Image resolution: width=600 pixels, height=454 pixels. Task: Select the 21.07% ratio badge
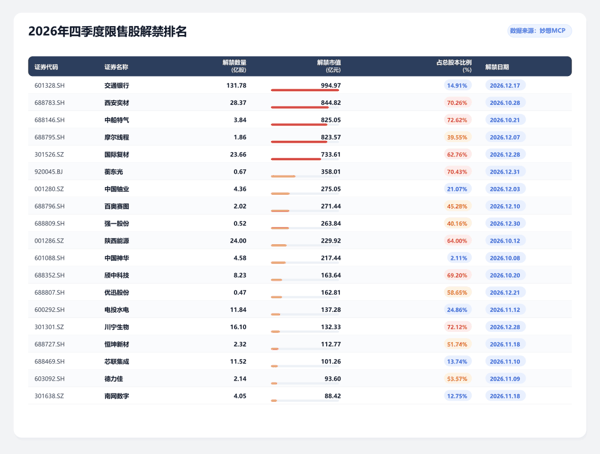tap(457, 189)
